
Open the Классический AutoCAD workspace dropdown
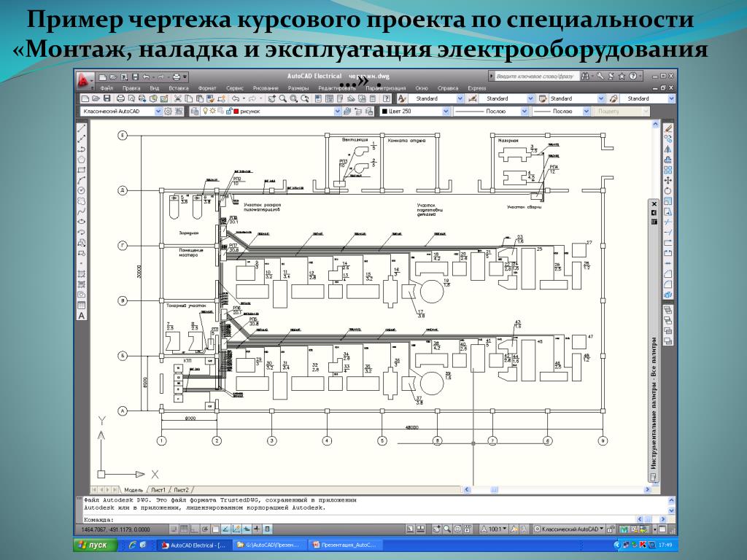pyautogui.click(x=158, y=111)
